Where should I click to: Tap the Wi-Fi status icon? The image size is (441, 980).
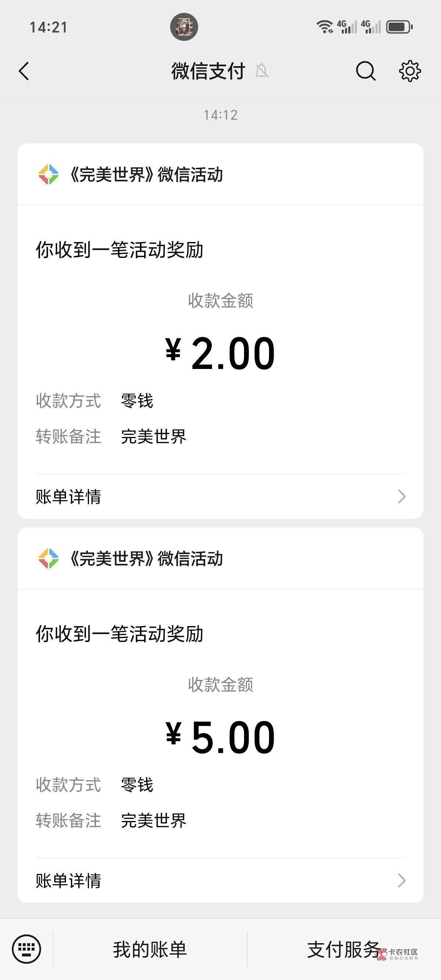point(324,26)
